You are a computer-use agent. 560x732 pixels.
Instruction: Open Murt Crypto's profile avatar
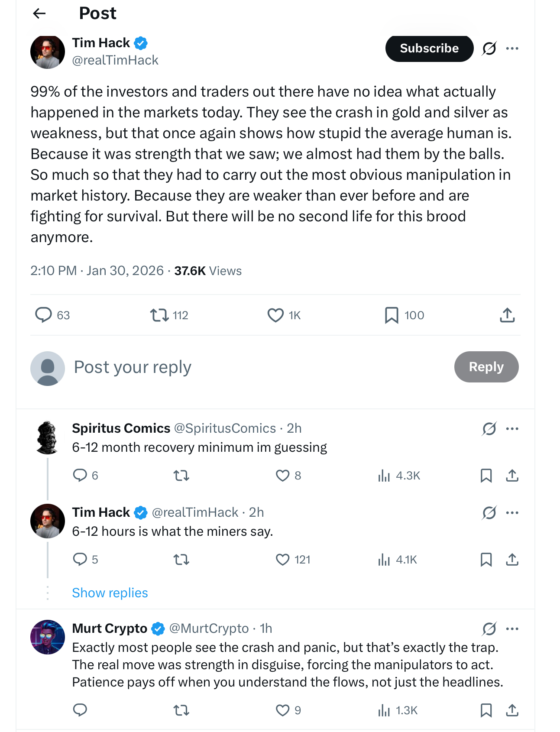48,637
